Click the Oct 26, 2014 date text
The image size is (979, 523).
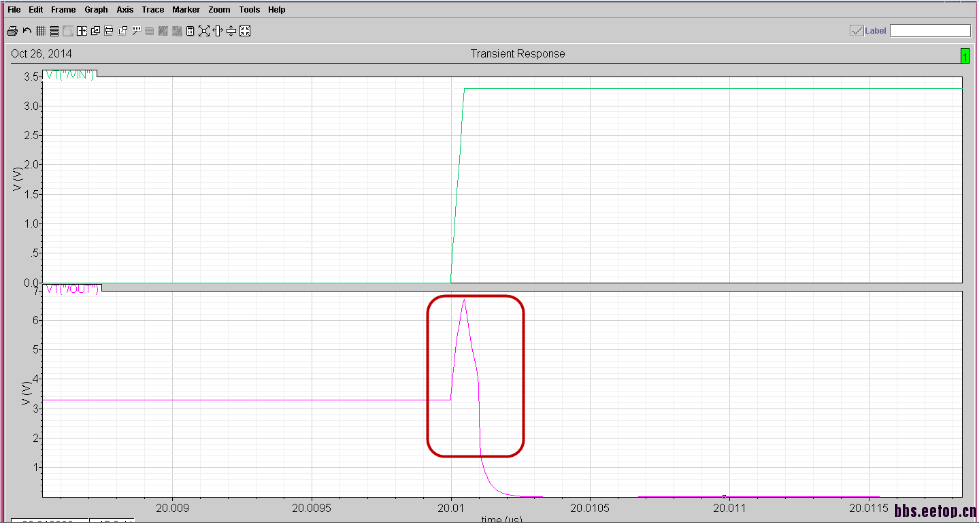pos(41,54)
